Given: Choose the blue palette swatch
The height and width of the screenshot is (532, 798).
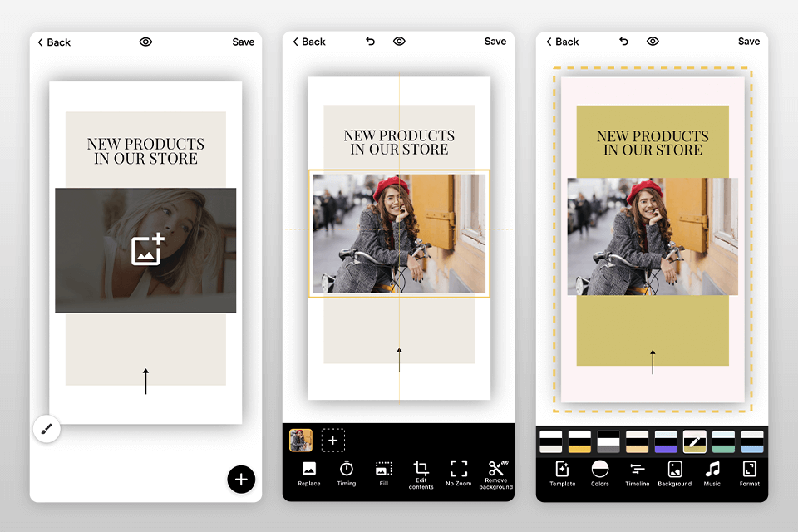Looking at the screenshot, I should 752,441.
